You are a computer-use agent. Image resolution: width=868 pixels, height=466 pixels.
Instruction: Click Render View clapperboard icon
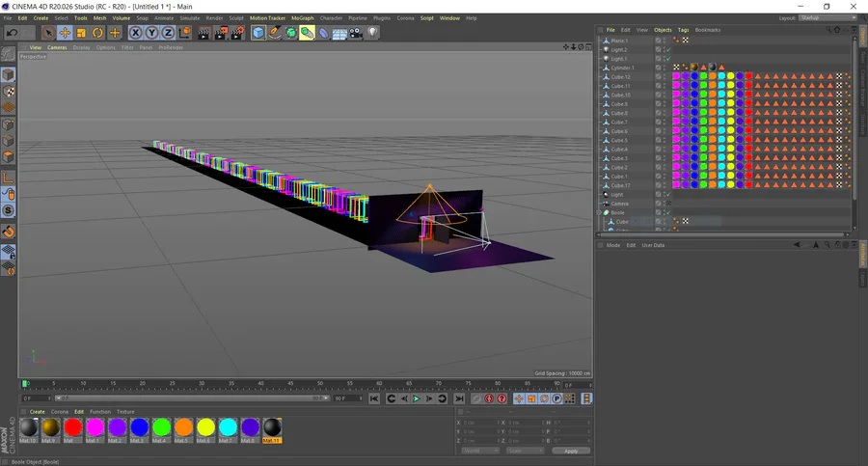204,33
